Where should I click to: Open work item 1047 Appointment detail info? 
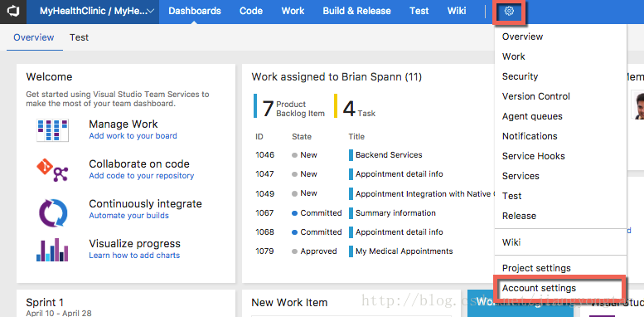pos(399,174)
